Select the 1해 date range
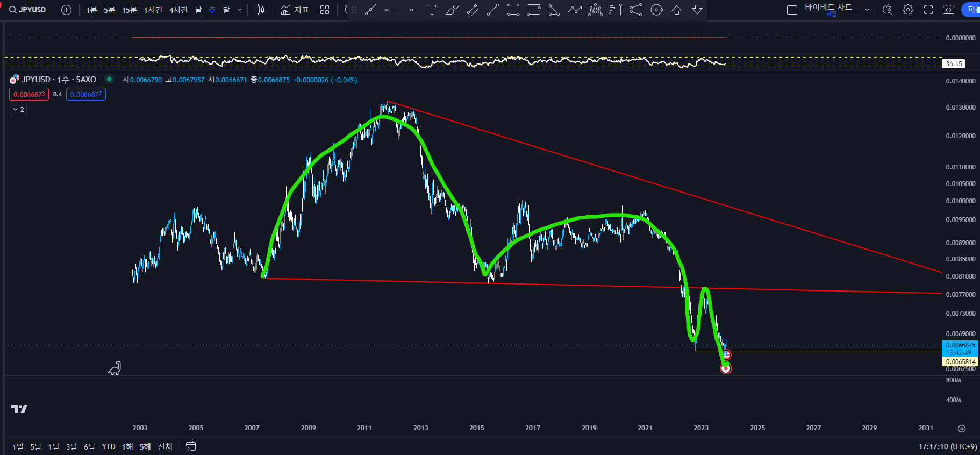 tap(127, 447)
